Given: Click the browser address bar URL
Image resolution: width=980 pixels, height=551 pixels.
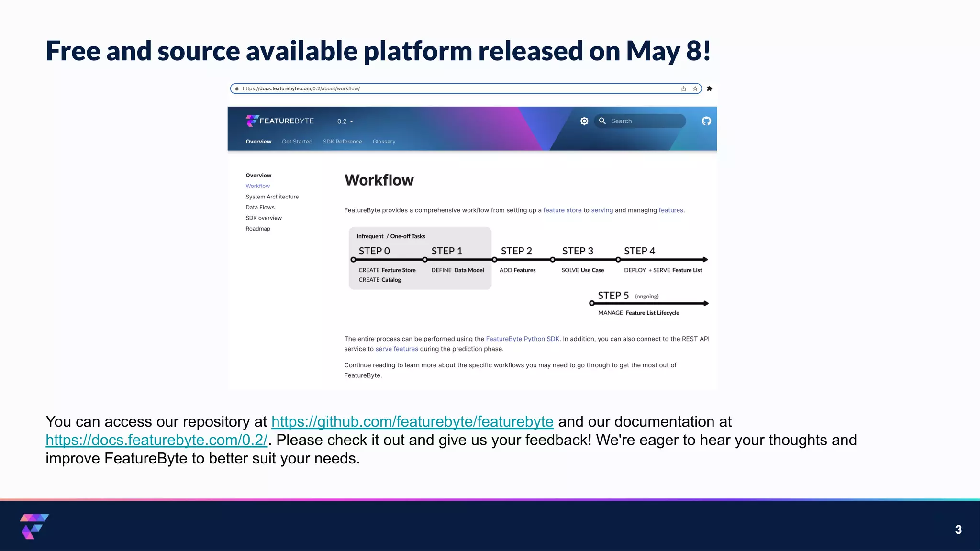Looking at the screenshot, I should tap(301, 88).
